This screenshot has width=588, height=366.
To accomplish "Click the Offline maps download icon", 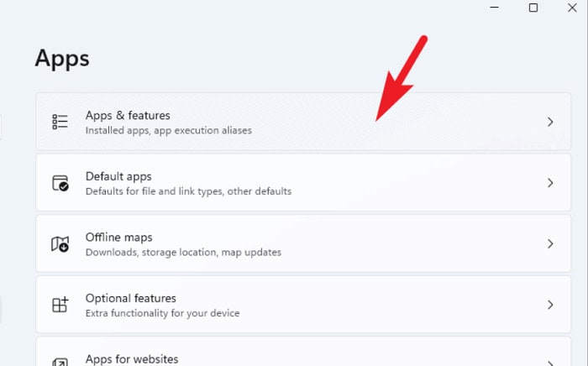I will (x=60, y=244).
